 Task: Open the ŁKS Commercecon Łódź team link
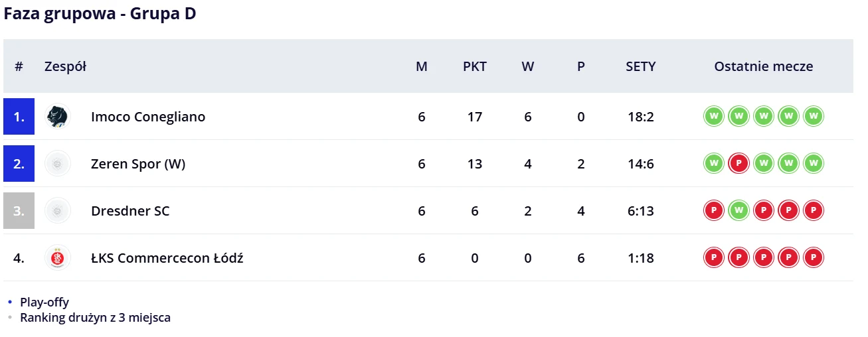pyautogui.click(x=167, y=258)
